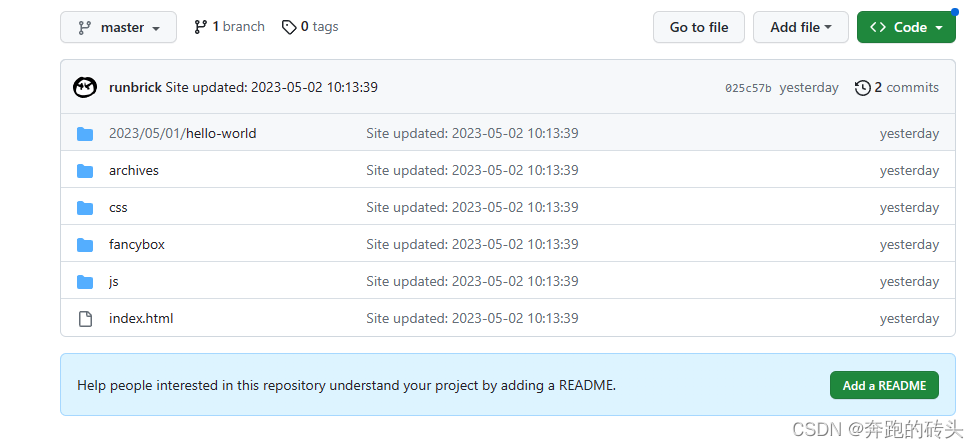
Task: Click the folder icon beside fancybox
Action: tap(85, 245)
